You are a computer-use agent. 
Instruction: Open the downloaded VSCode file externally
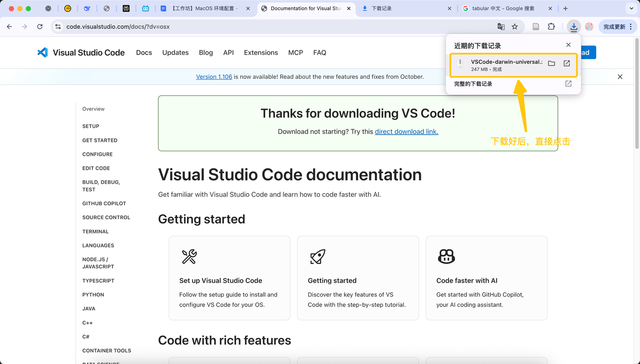point(566,63)
